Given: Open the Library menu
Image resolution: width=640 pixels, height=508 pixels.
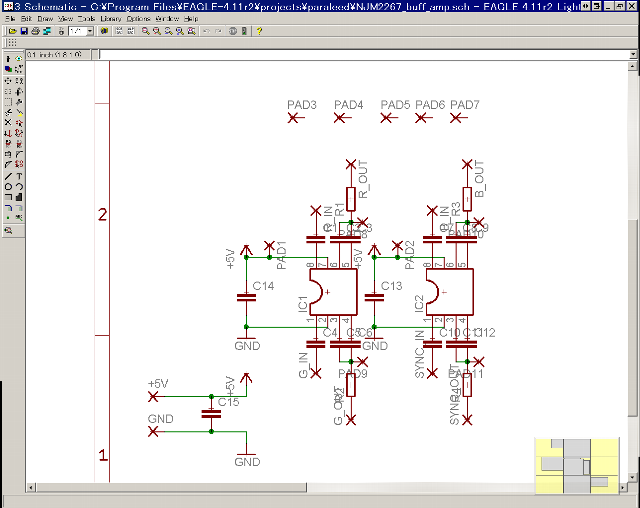Looking at the screenshot, I should (111, 19).
